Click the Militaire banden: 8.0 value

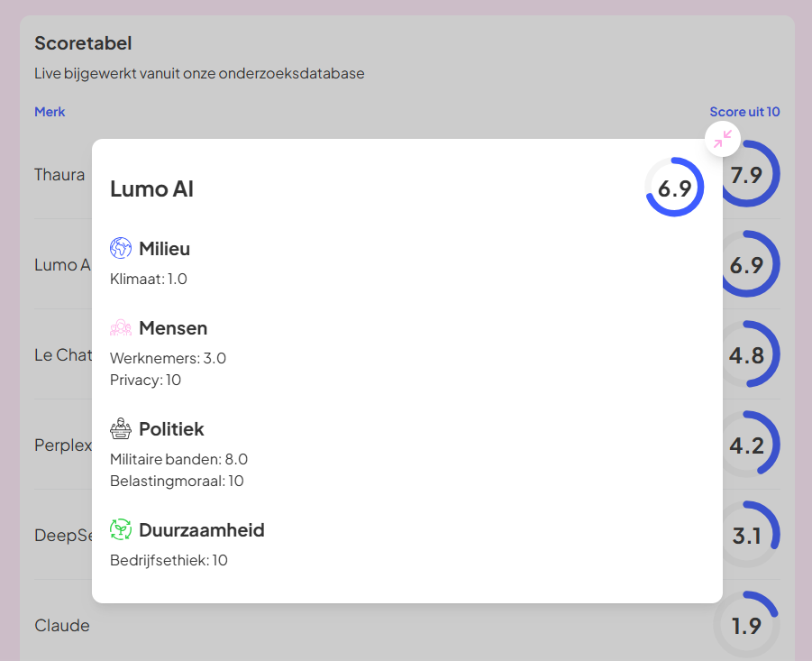(x=178, y=459)
